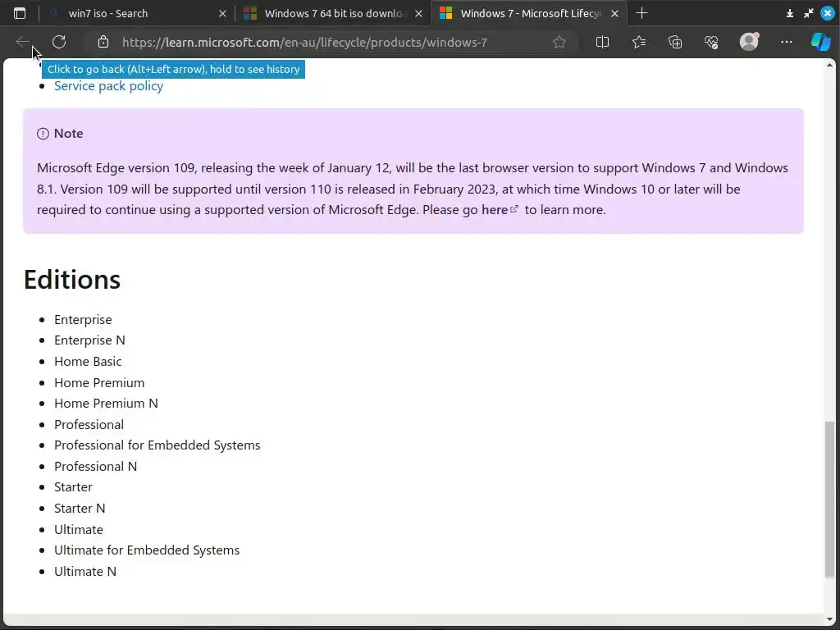
Task: Open the profile avatar
Action: pyautogui.click(x=749, y=41)
